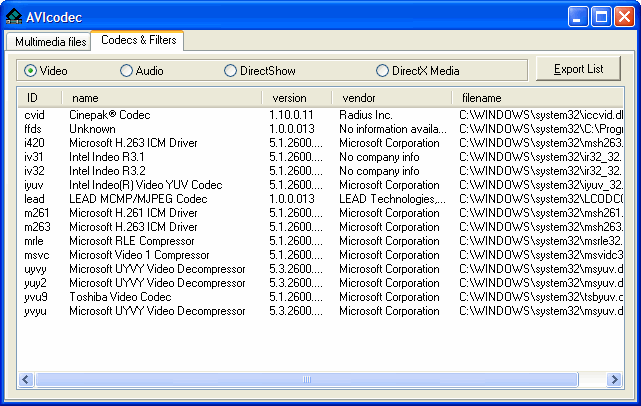Click the LCODC filename cell
Image resolution: width=641 pixels, height=406 pixels.
pyautogui.click(x=541, y=199)
